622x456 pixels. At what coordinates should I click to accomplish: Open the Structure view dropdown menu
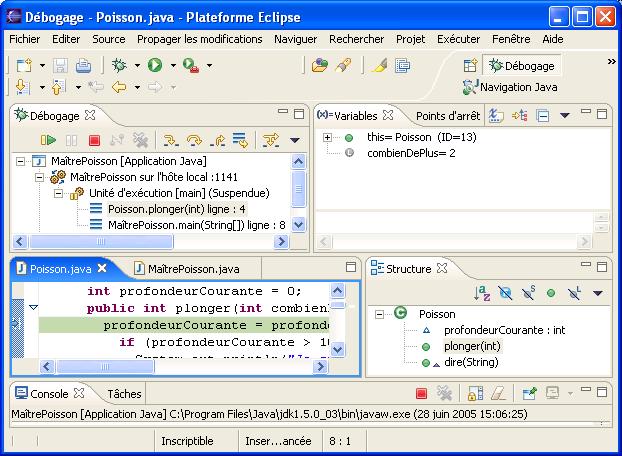click(597, 293)
